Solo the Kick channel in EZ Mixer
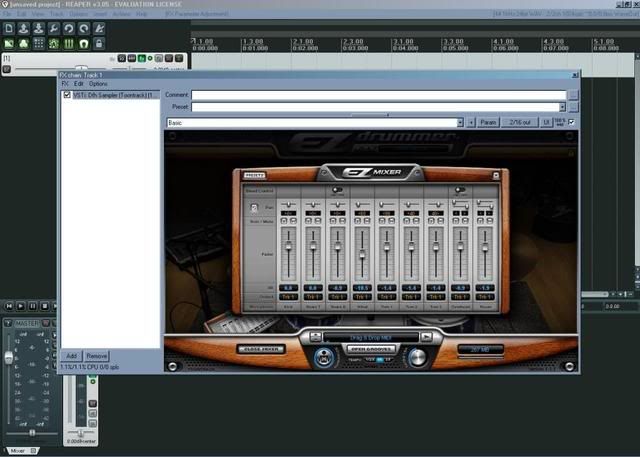This screenshot has height=457, width=640. click(x=284, y=221)
